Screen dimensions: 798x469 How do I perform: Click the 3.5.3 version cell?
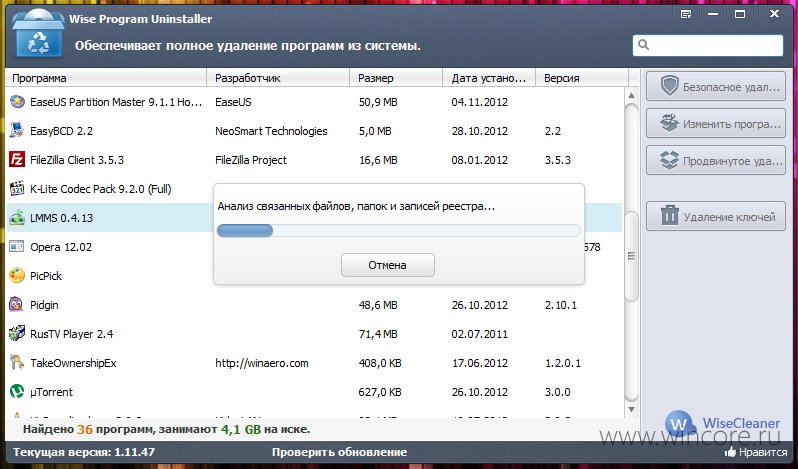click(558, 160)
